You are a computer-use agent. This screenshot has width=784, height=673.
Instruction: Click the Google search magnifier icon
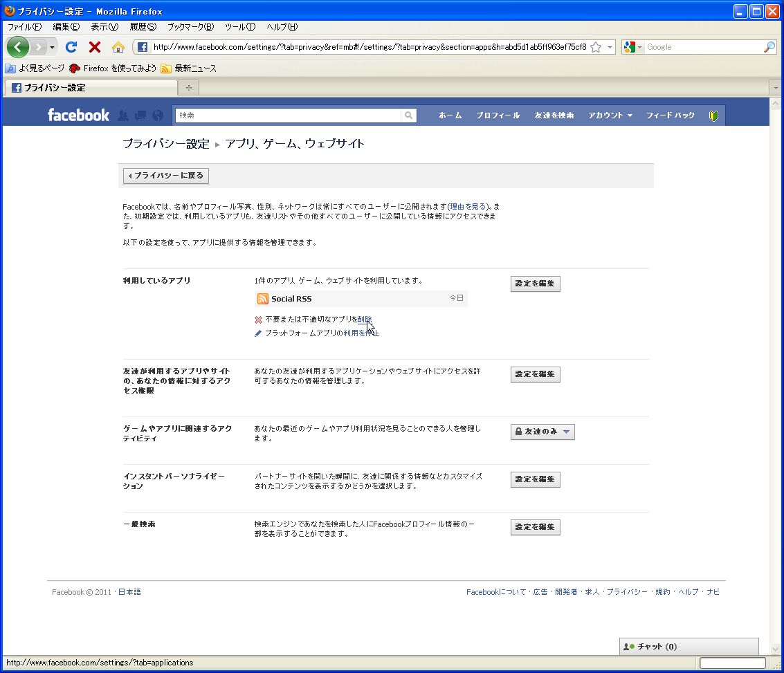769,47
